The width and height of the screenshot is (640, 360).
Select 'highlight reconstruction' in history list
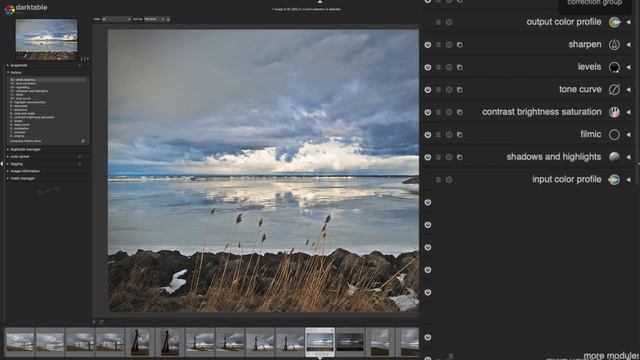coord(29,102)
